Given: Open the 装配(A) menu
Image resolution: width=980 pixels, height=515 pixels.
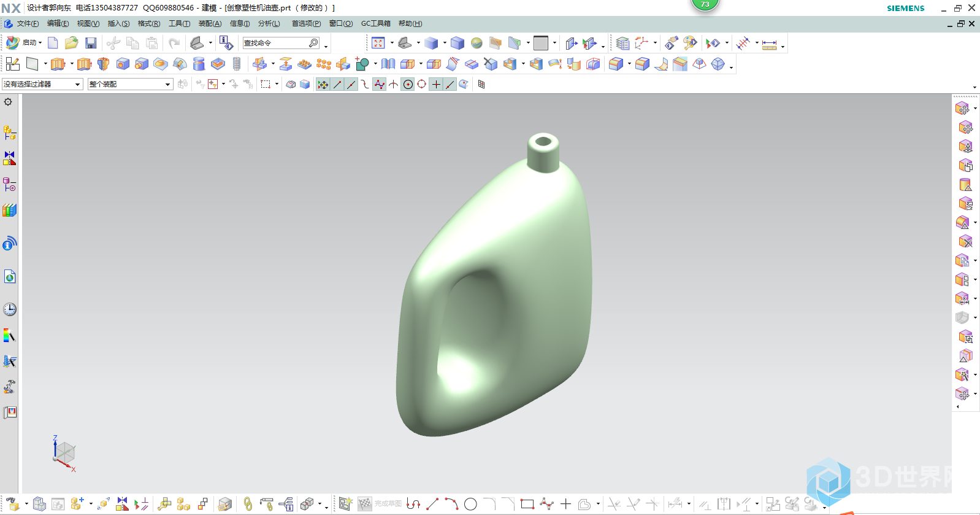Looking at the screenshot, I should coord(210,23).
